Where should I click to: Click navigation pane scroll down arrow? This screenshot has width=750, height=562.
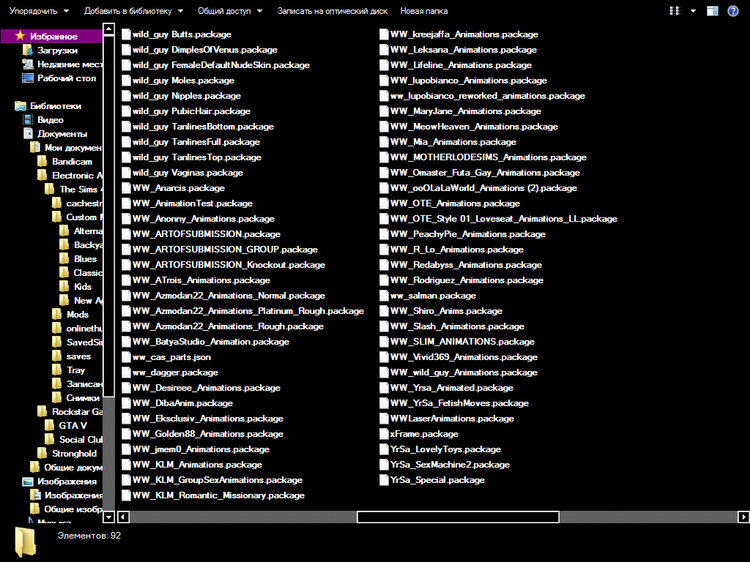109,517
